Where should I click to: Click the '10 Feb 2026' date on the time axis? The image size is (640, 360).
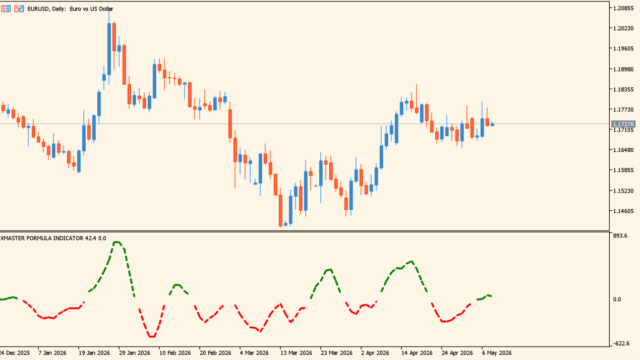tap(175, 353)
